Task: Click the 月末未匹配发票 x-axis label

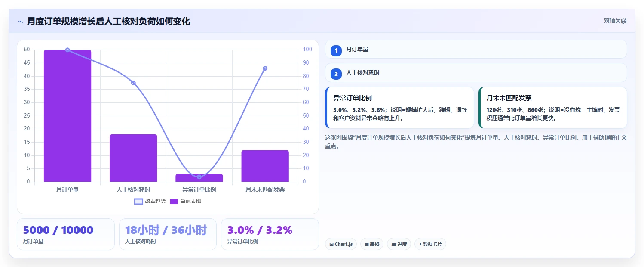Action: click(x=265, y=189)
